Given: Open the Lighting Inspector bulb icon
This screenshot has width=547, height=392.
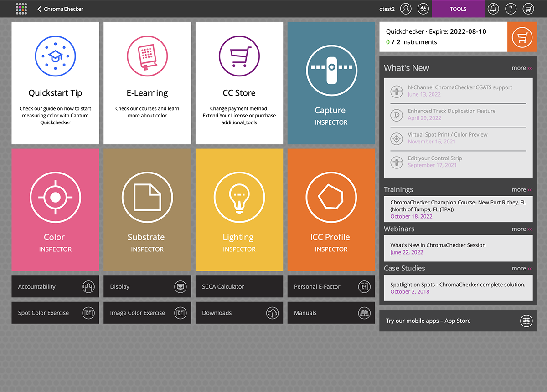Looking at the screenshot, I should pyautogui.click(x=239, y=197).
